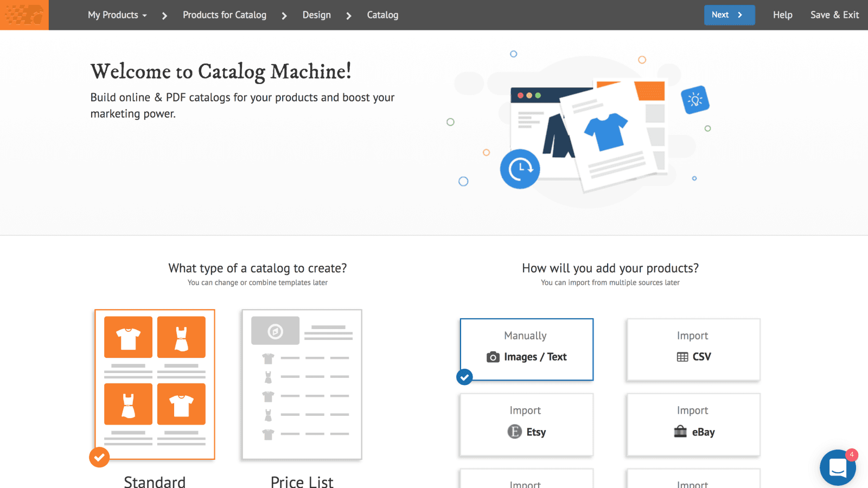Click the camera icon in Manually option
The width and height of the screenshot is (868, 488).
pyautogui.click(x=492, y=357)
